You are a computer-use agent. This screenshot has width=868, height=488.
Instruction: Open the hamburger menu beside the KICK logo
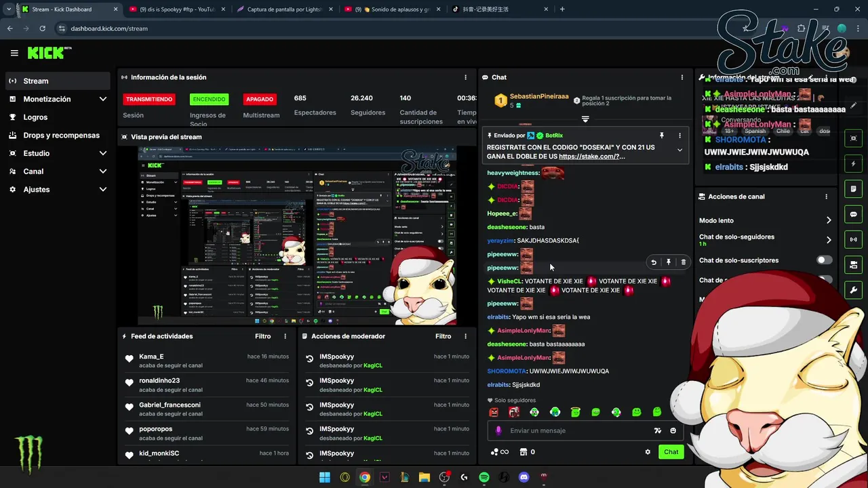(x=14, y=53)
